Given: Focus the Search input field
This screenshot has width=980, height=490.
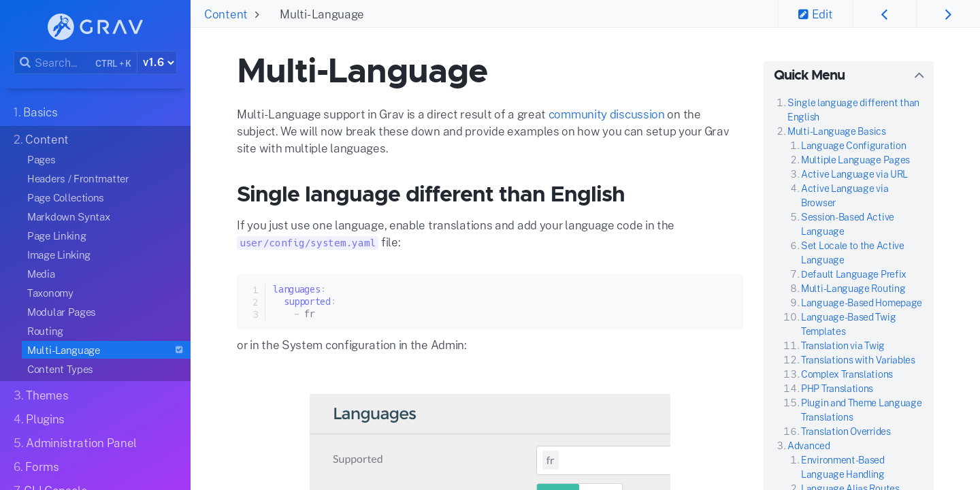Looking at the screenshot, I should tap(61, 63).
